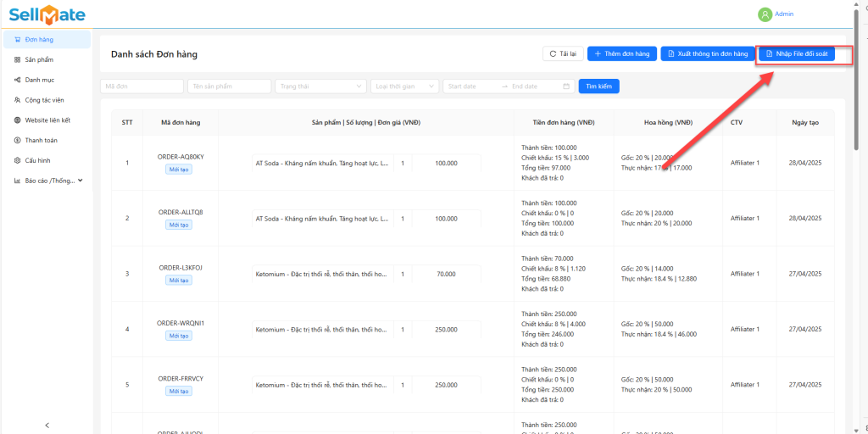Go to Cộng tác viên menu
This screenshot has width=868, height=434.
[44, 100]
